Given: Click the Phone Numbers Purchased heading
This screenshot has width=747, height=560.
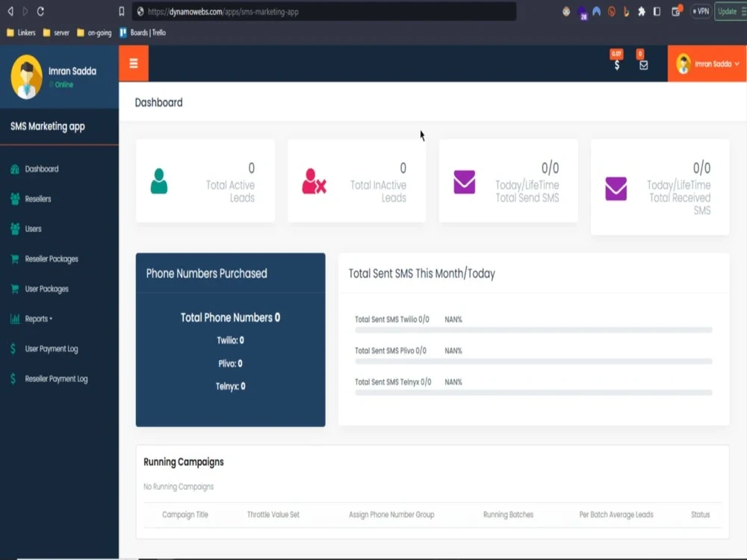Looking at the screenshot, I should [x=206, y=274].
